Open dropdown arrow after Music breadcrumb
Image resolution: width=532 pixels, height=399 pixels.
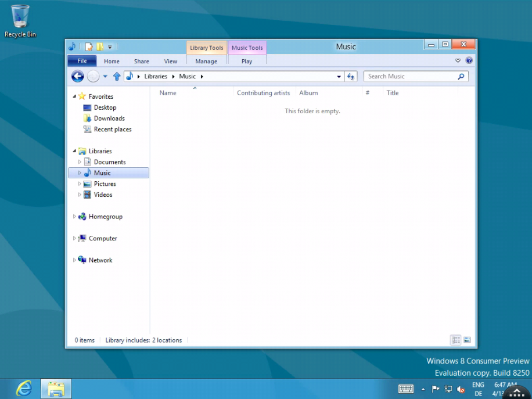202,77
